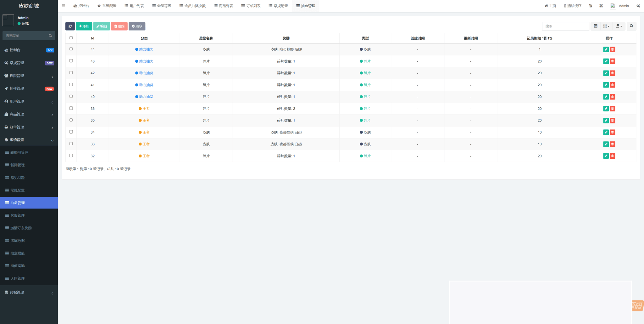
Task: Tick the checkbox for row Id 43
Action: coord(71,61)
